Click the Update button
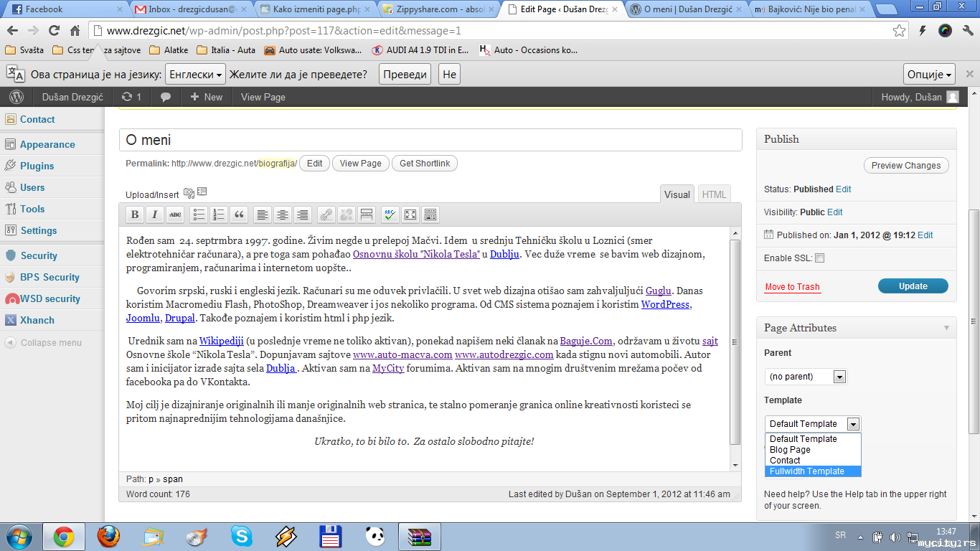 click(913, 286)
